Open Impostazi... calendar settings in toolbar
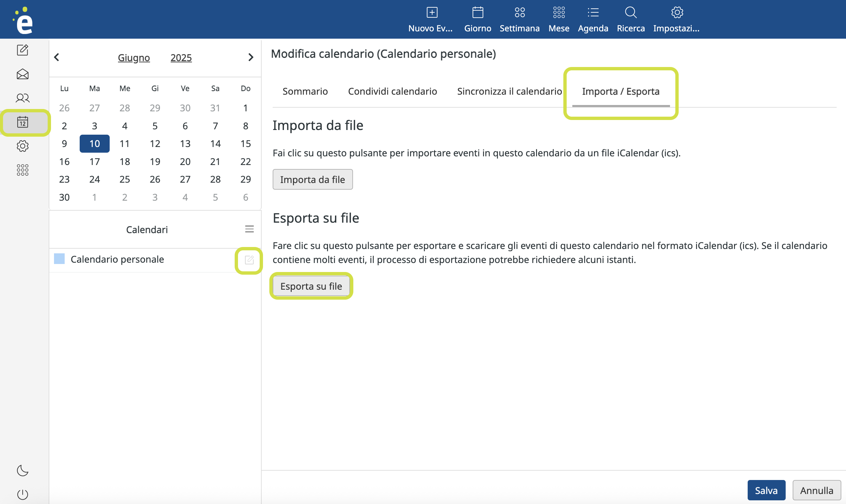The image size is (846, 504). click(x=676, y=20)
